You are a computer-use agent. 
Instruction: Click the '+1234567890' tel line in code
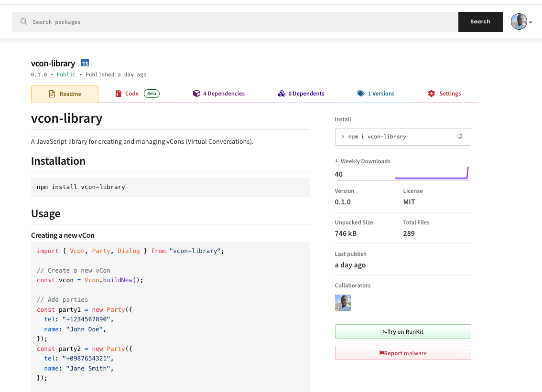pos(79,319)
